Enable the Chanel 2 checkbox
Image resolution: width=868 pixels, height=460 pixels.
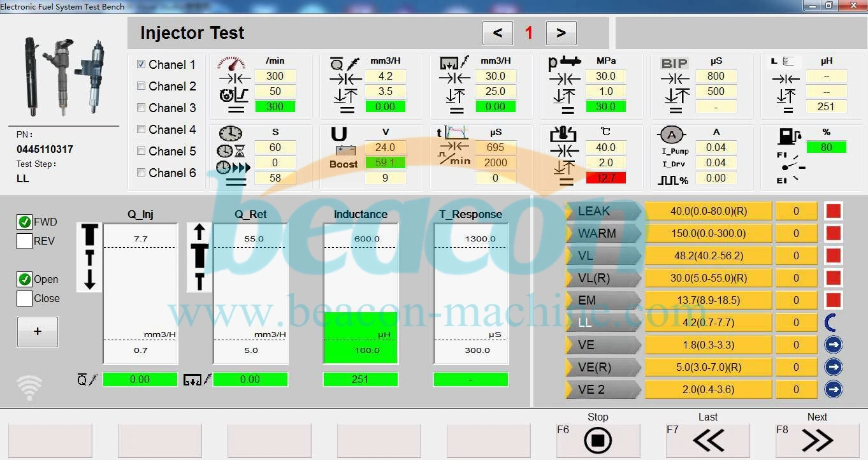(141, 86)
